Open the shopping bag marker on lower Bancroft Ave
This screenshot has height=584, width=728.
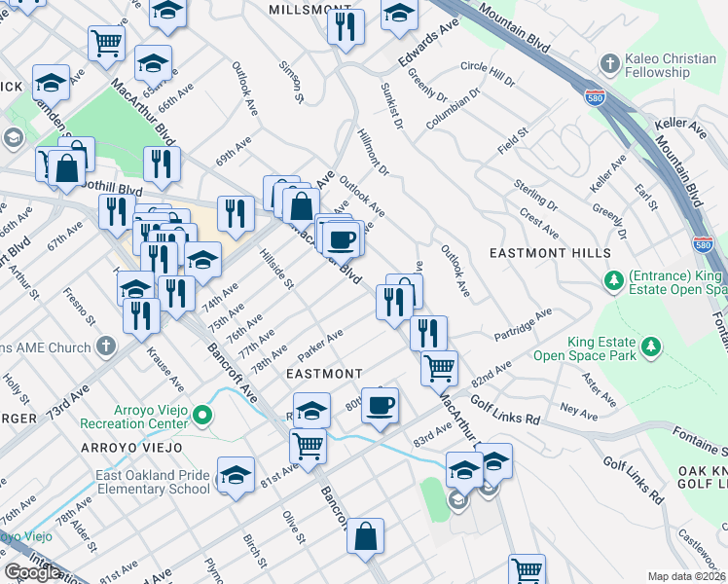click(365, 536)
